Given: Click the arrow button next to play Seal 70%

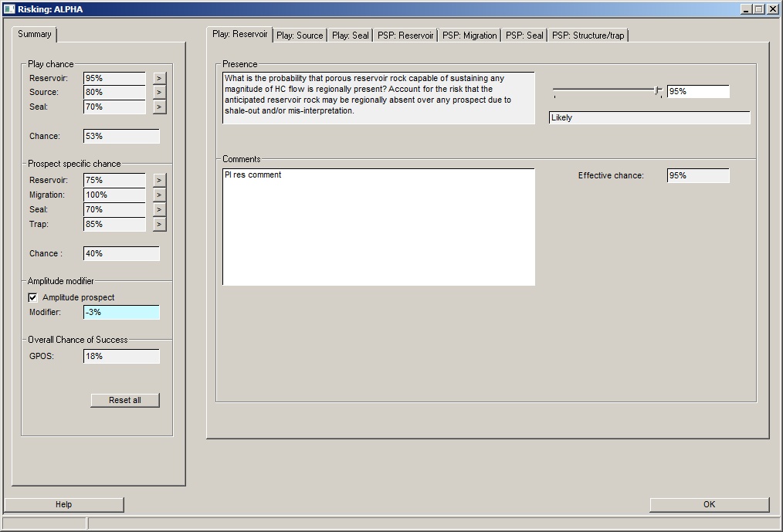Looking at the screenshot, I should pos(159,107).
